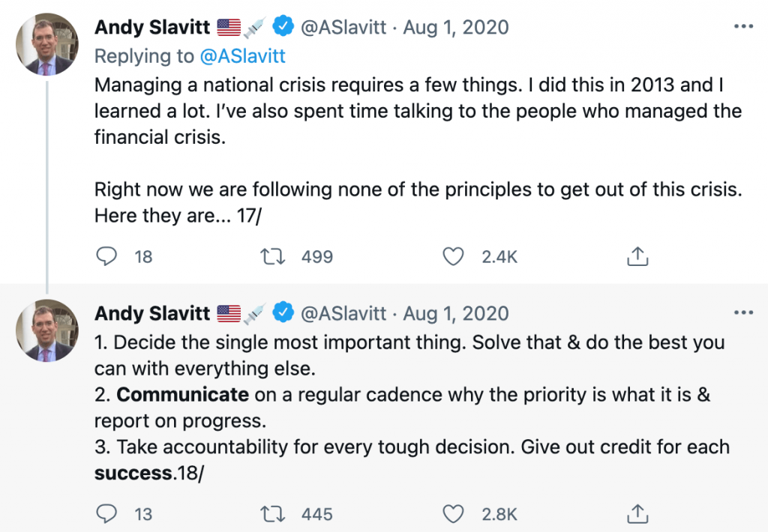Retweet the first tweet ending in 17/
The width and height of the screenshot is (768, 532).
[272, 256]
